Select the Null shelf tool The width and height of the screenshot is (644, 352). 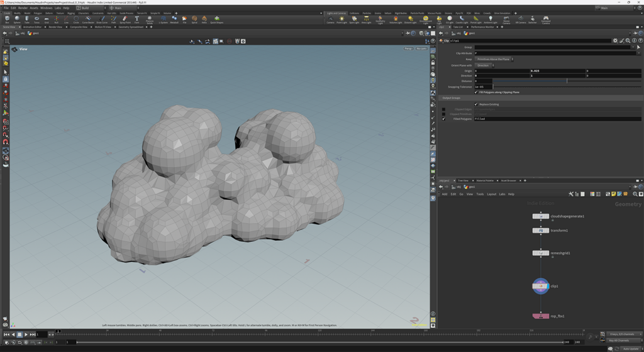click(x=56, y=19)
